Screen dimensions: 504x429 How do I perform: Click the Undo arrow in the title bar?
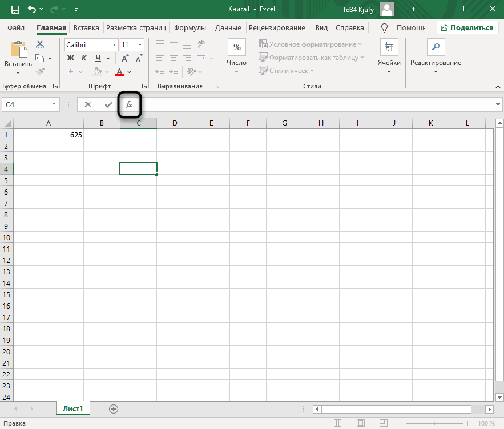pyautogui.click(x=32, y=9)
